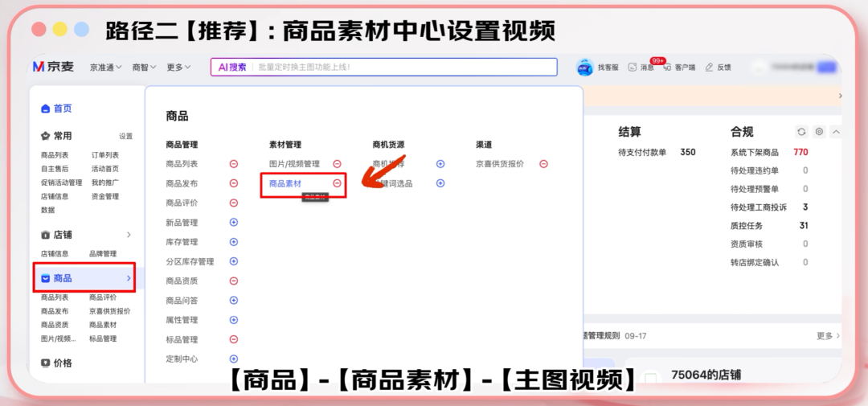Viewport: 868px width, 406px height.
Task: Click 系统下架商品 count 770
Action: pos(800,152)
